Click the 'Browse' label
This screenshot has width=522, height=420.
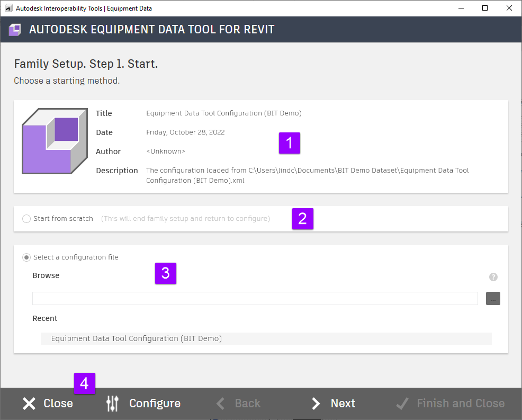46,275
